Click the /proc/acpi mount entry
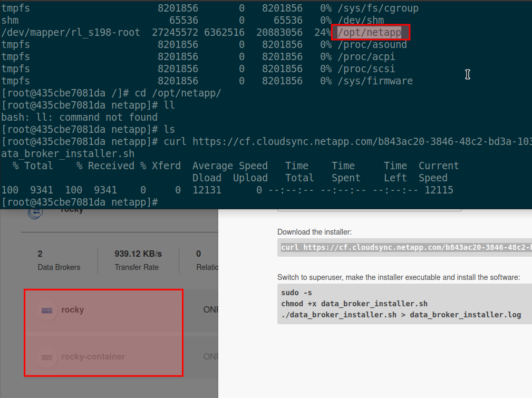The image size is (532, 398). tap(366, 56)
